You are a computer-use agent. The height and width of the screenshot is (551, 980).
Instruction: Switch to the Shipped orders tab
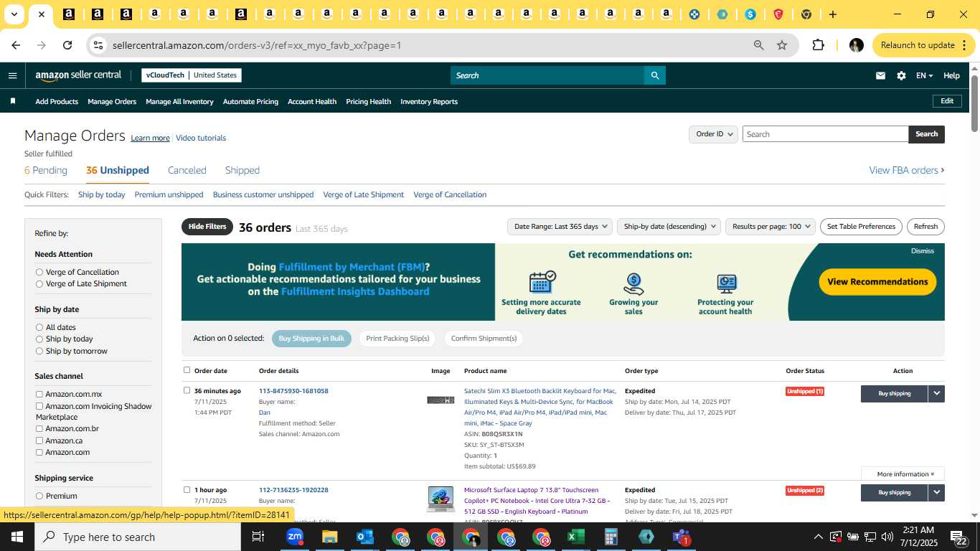242,170
